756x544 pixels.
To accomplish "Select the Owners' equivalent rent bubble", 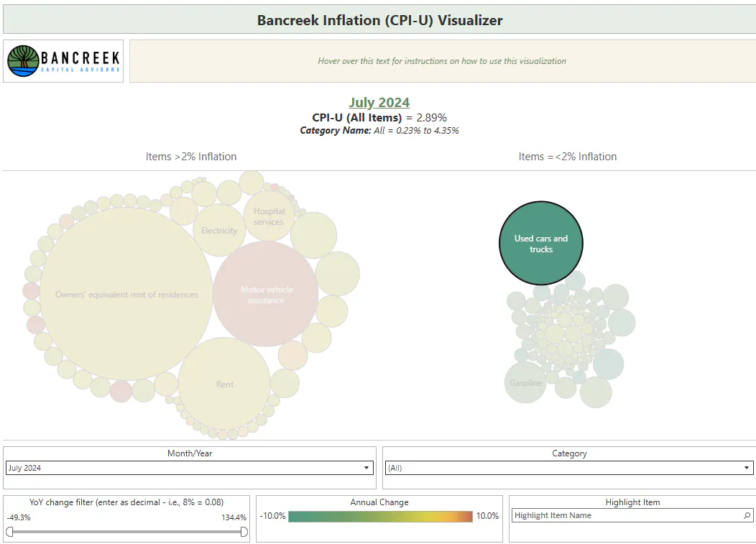I will point(126,294).
